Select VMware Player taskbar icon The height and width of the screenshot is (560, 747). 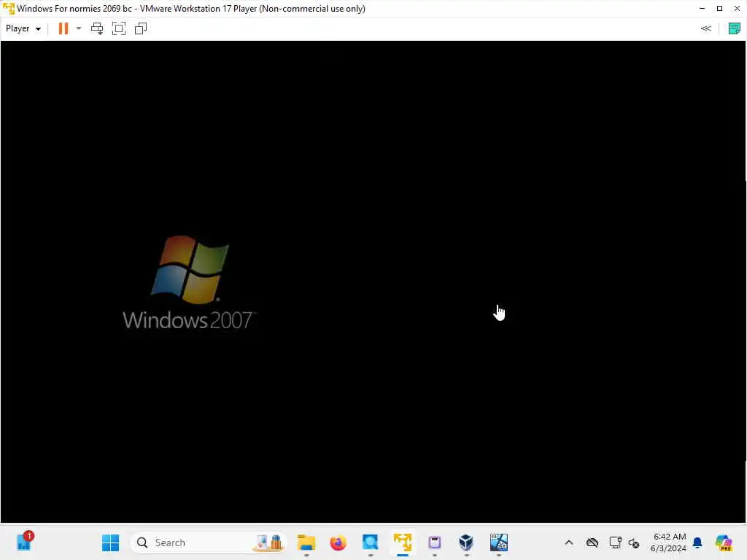tap(403, 542)
